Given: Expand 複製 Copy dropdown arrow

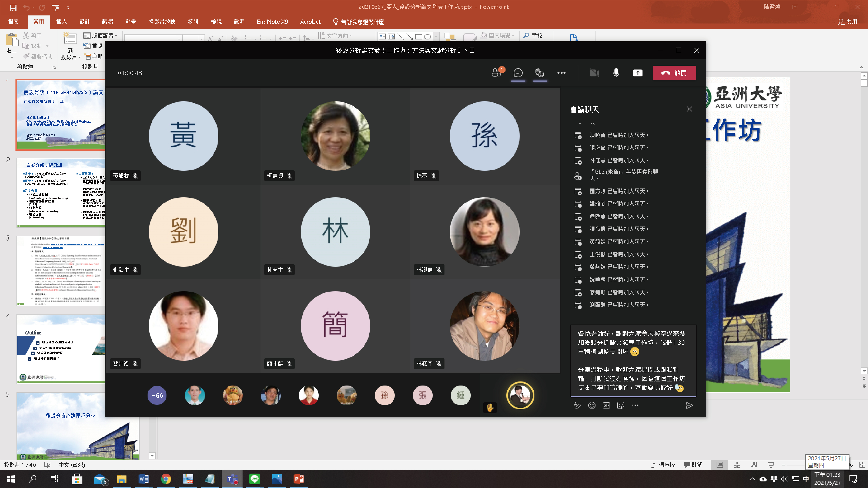Looking at the screenshot, I should 47,46.
